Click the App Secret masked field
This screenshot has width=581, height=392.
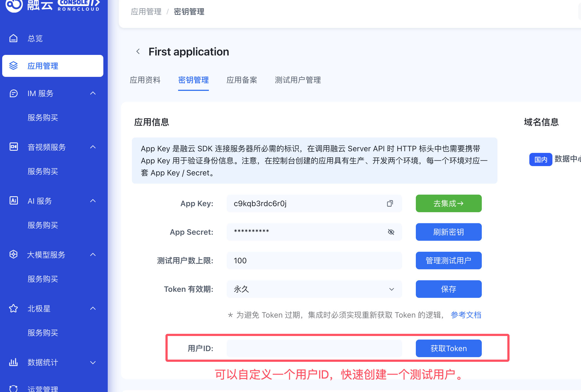314,232
